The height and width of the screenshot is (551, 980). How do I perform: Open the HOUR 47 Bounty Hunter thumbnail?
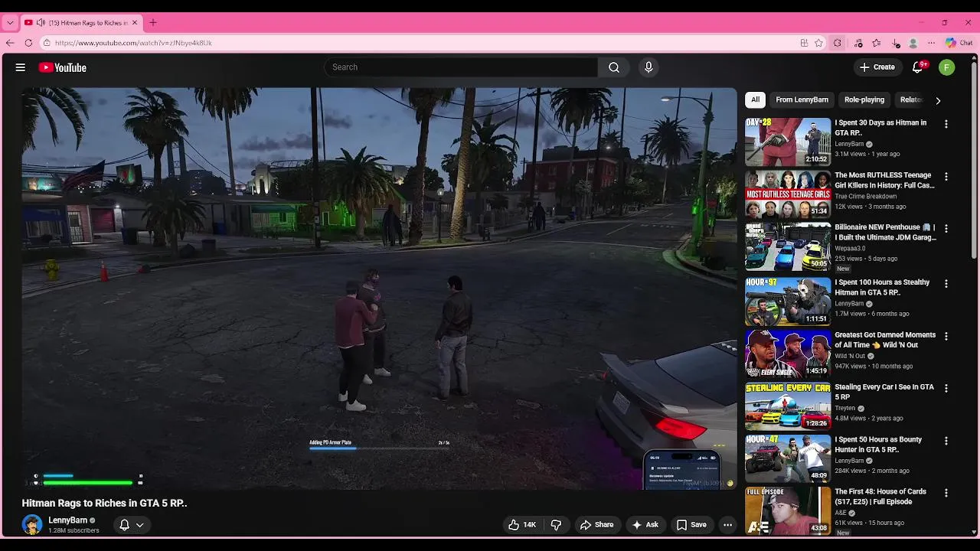pos(788,458)
